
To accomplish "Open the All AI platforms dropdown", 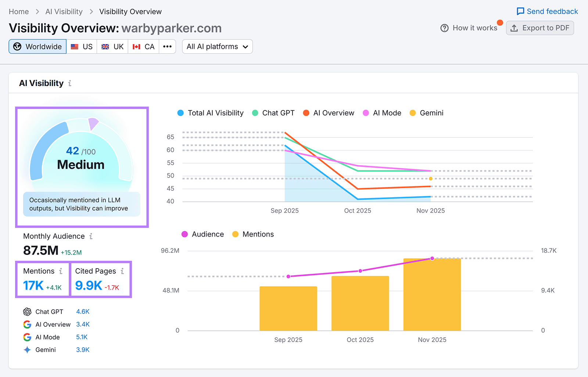I will (217, 46).
